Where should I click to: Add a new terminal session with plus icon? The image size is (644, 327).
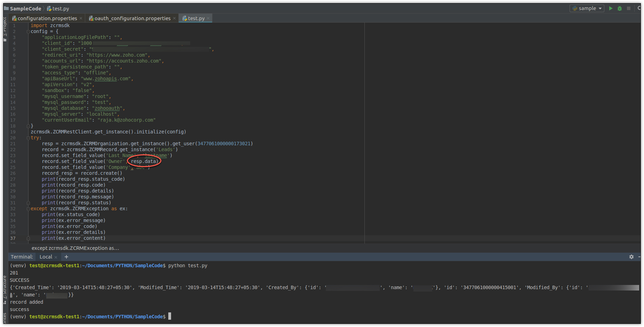66,257
